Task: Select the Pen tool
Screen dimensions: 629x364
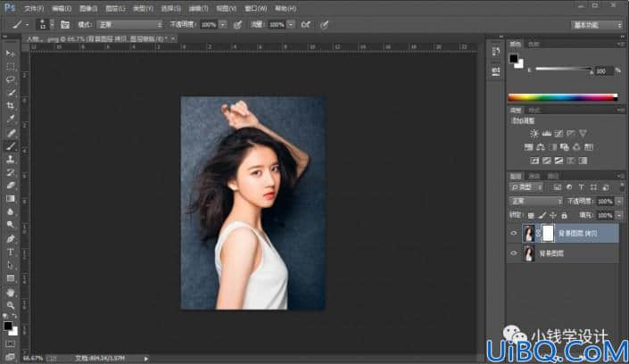Action: point(11,239)
